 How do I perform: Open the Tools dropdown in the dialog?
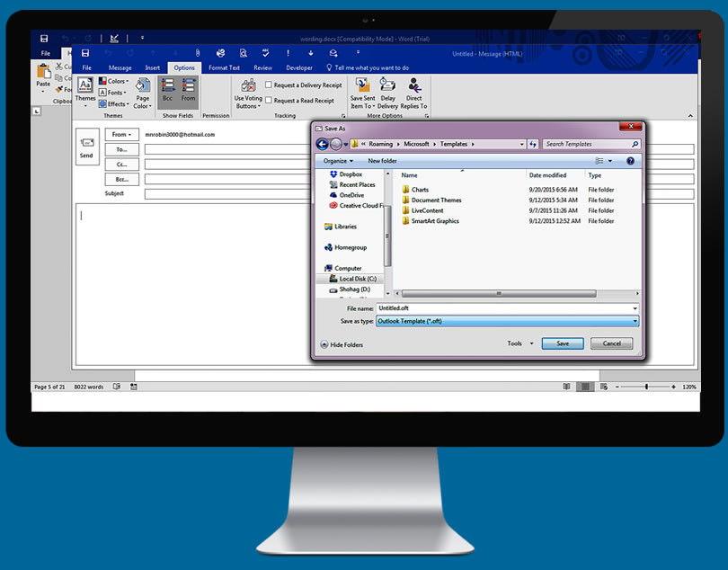519,343
